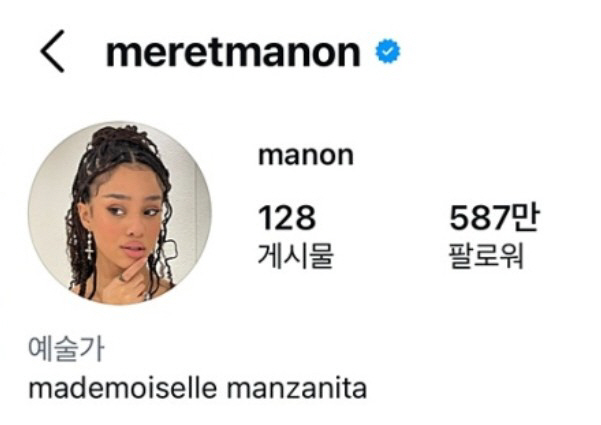Screen dimensions: 601x425
Task: Tap the digit 5 in the followers count
Action: point(459,217)
